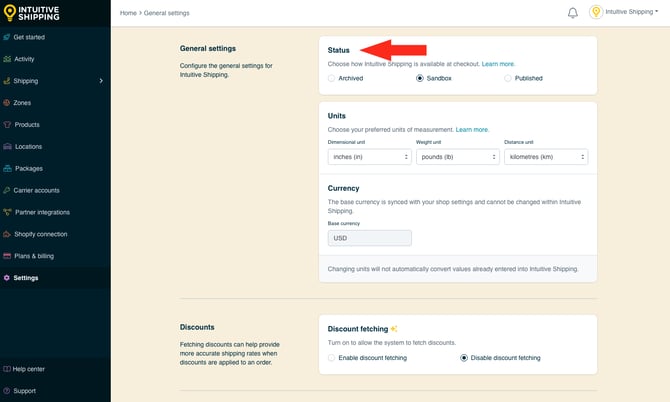
Task: Click the General settings section title
Action: (208, 48)
